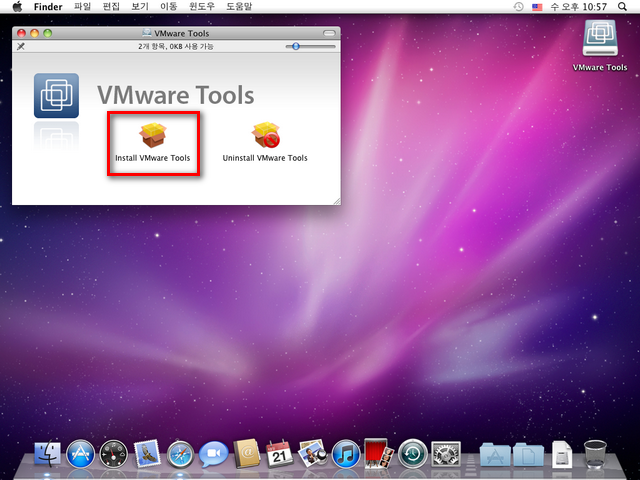This screenshot has height=480, width=640.
Task: Open Address Book from the Dock
Action: coord(247,453)
